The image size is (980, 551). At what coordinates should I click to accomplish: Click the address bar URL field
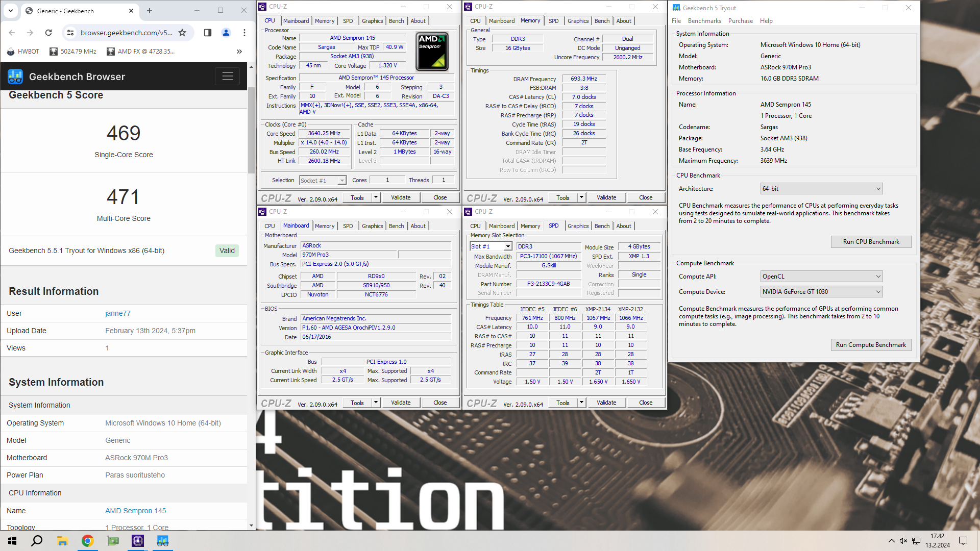[126, 33]
